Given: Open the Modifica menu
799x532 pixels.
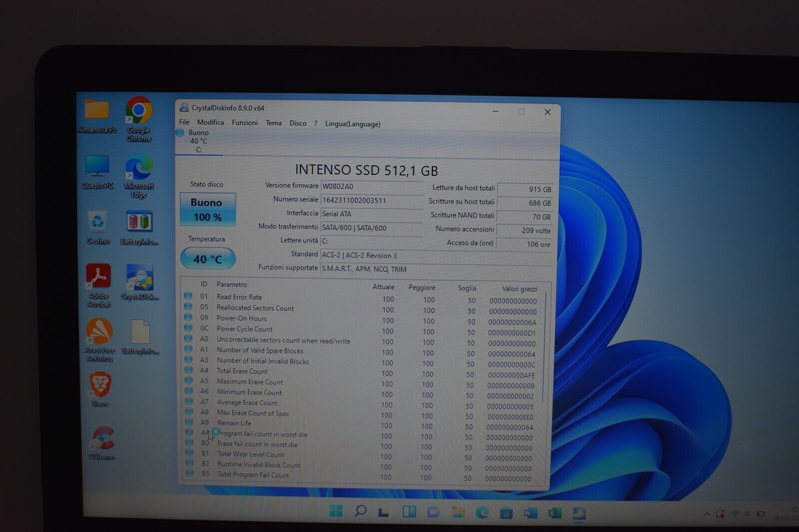Looking at the screenshot, I should (210, 122).
